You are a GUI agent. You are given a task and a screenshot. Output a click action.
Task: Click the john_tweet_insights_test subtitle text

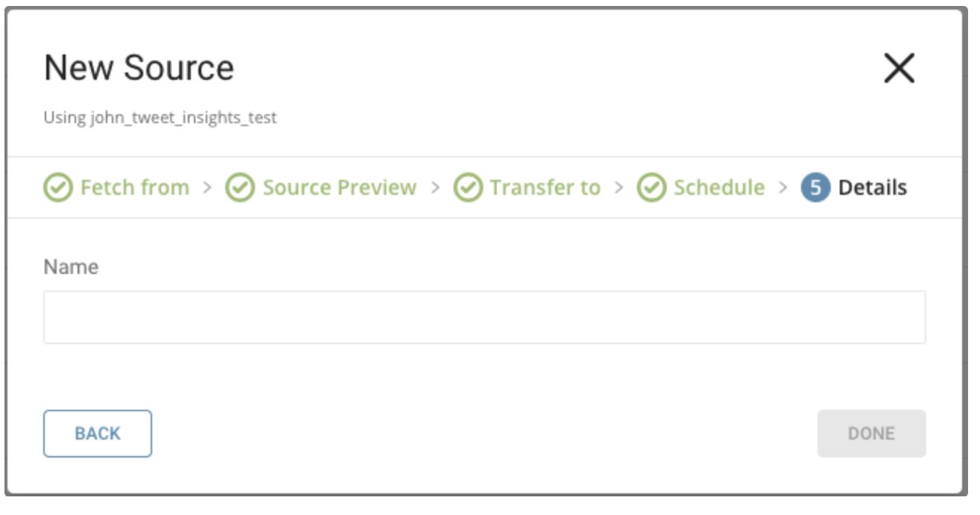[x=160, y=118]
